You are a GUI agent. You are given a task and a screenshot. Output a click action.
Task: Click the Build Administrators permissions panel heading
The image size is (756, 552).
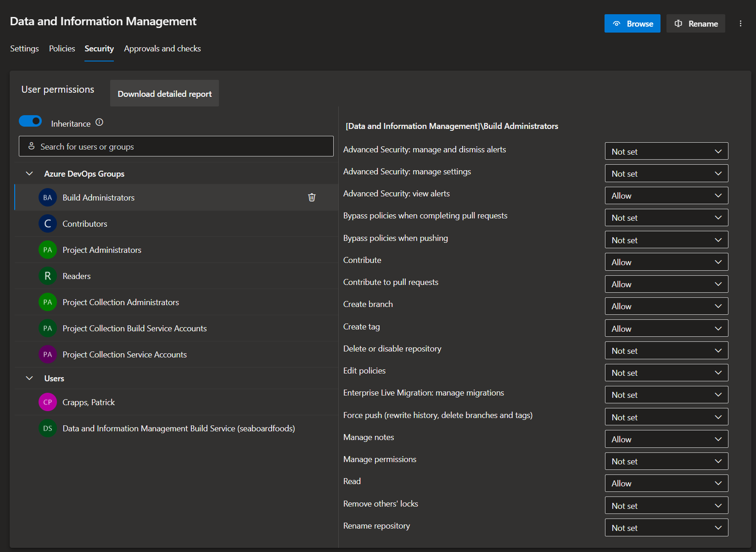coord(452,126)
